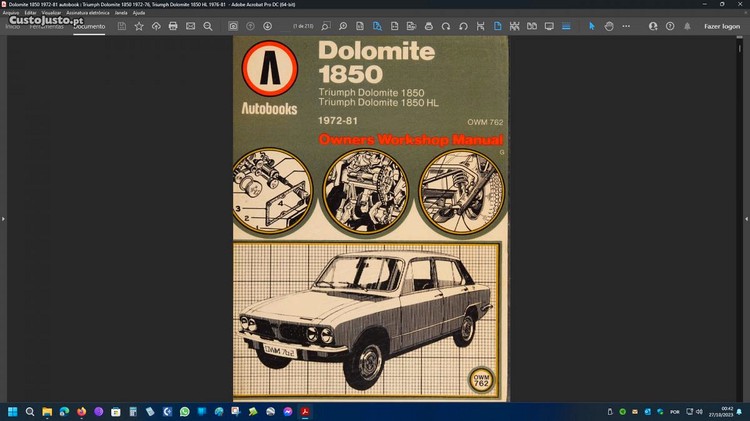Screen dimensions: 750x421
Task: Open the Visualizar menu
Action: click(x=50, y=13)
